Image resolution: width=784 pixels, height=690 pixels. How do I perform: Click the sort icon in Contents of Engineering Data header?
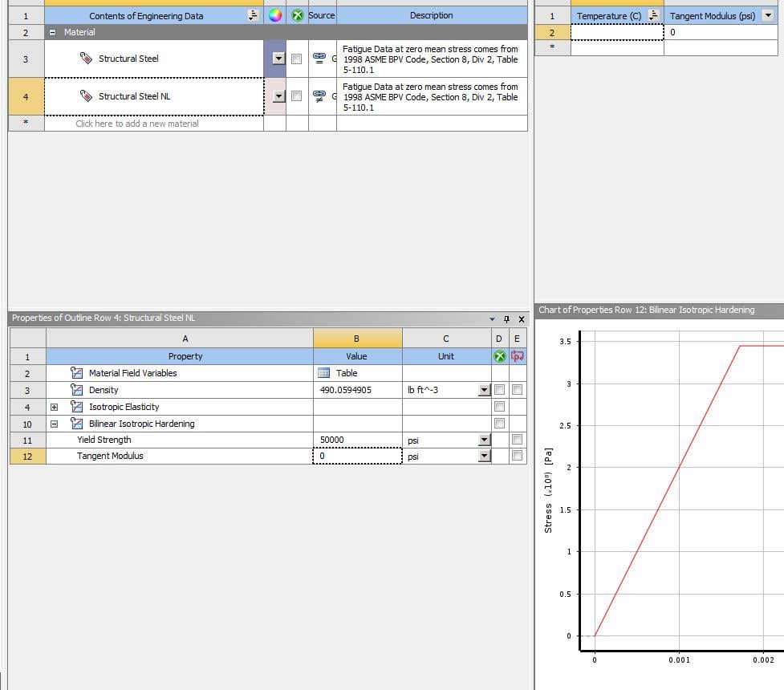point(253,15)
